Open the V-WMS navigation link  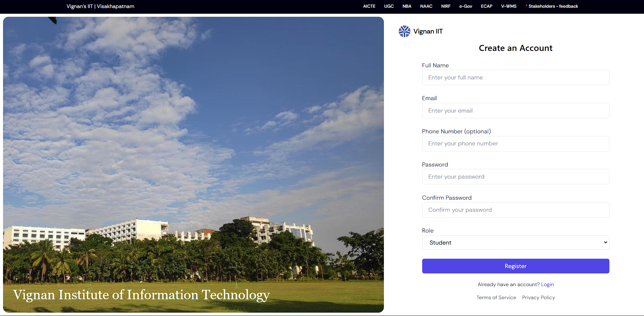pos(508,6)
